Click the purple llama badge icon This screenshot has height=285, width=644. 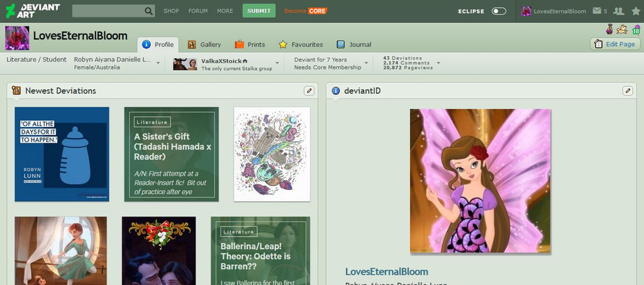coord(609,29)
